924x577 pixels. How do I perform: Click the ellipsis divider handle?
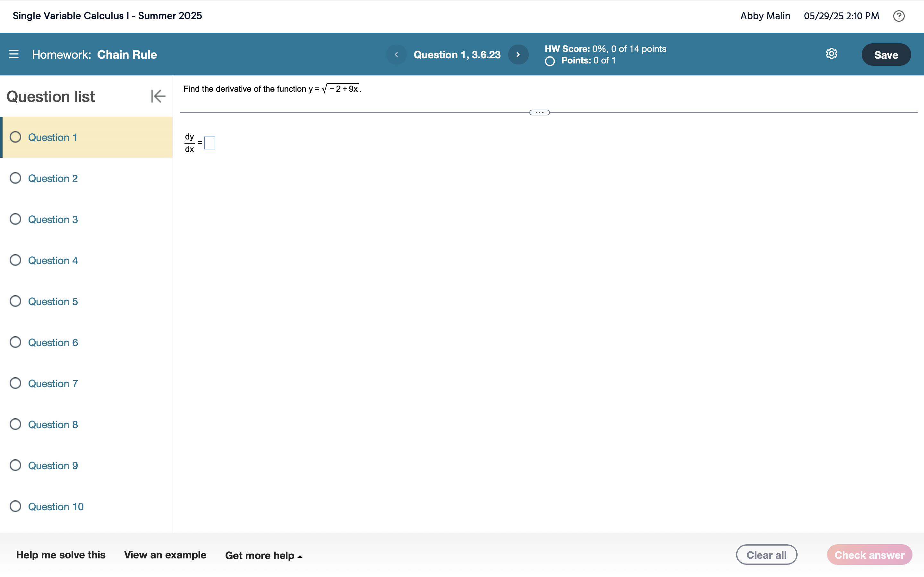pyautogui.click(x=539, y=113)
